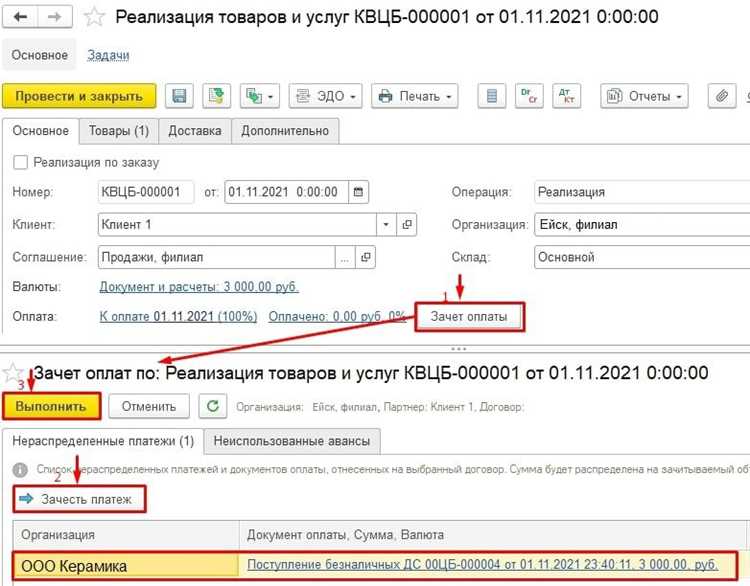Image resolution: width=750 pixels, height=586 pixels.
Task: Click the Организация field Ейск, филиал
Action: pos(642,224)
